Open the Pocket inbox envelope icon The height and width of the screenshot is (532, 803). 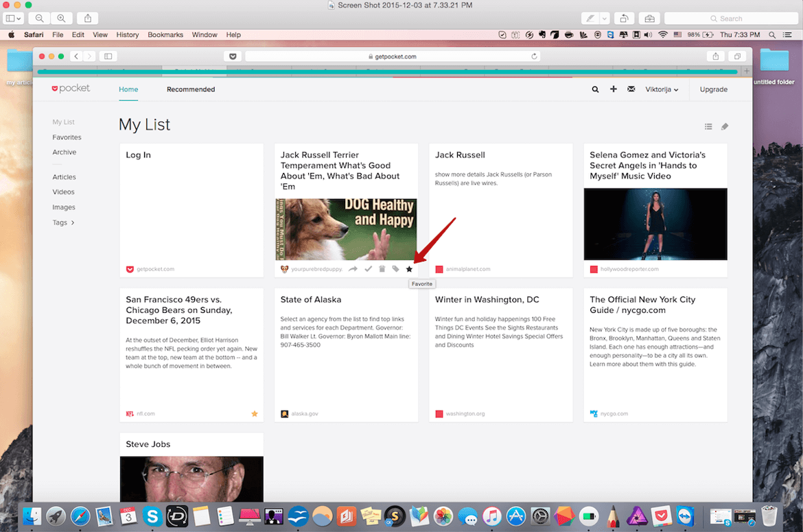coord(631,89)
